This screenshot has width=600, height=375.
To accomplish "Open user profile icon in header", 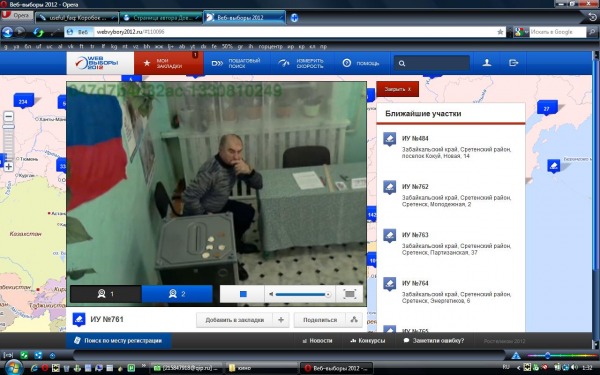I will tap(487, 63).
